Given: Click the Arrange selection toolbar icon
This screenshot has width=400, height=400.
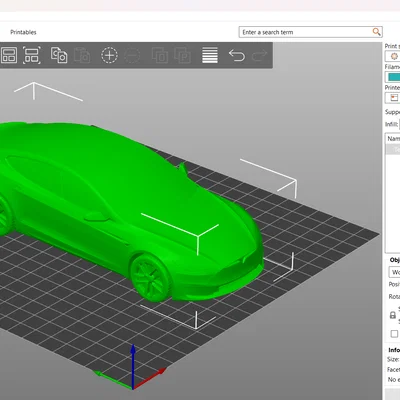Looking at the screenshot, I should (x=32, y=55).
